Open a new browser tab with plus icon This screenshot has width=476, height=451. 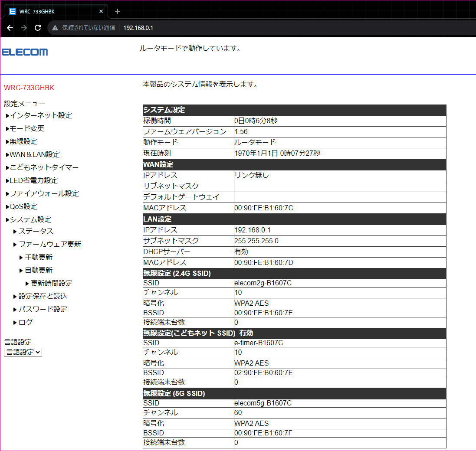tap(117, 11)
